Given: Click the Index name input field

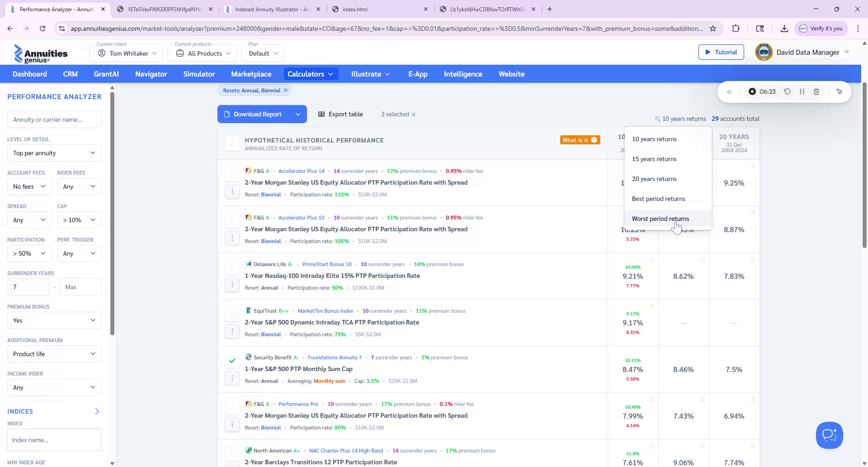Looking at the screenshot, I should (x=54, y=439).
